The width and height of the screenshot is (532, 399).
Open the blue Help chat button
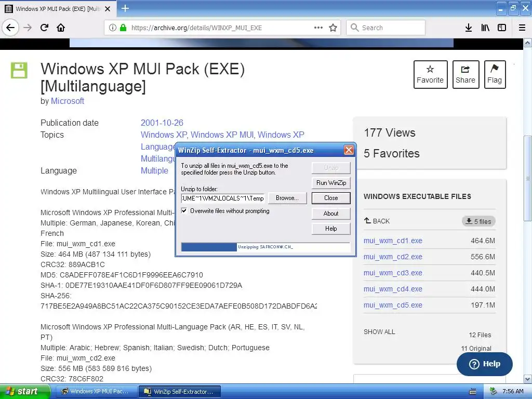(x=485, y=364)
